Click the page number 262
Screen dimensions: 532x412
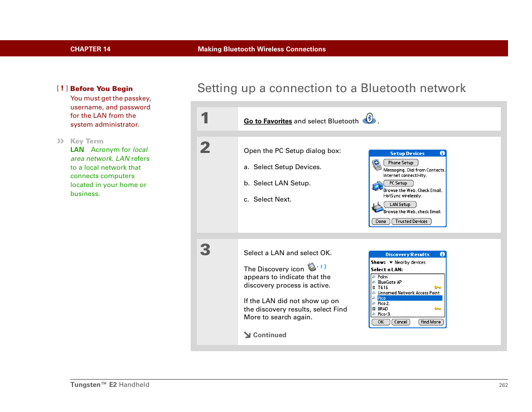503,385
